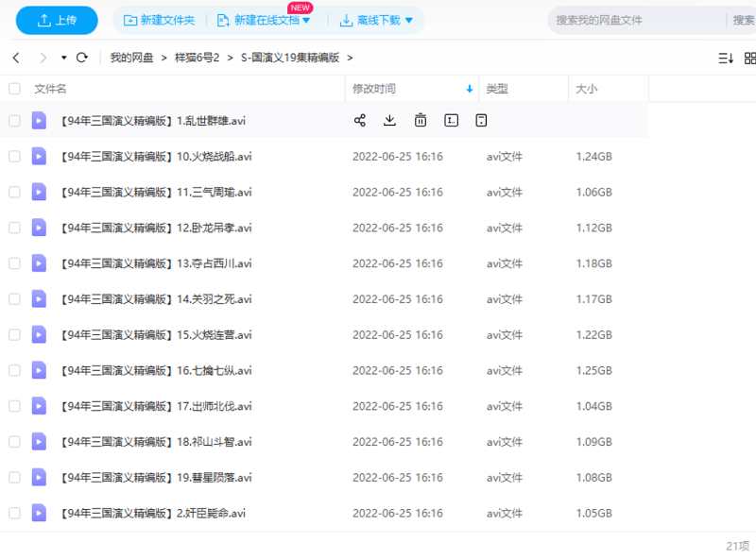
Task: Open the sort order options icon
Action: pos(726,58)
